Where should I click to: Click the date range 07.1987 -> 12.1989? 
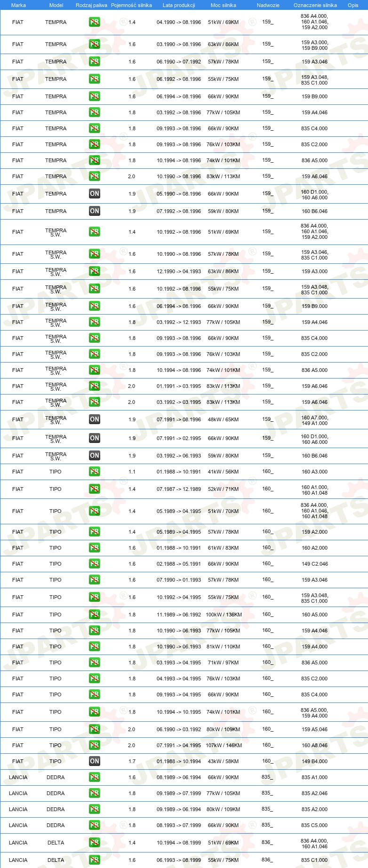pos(179,489)
